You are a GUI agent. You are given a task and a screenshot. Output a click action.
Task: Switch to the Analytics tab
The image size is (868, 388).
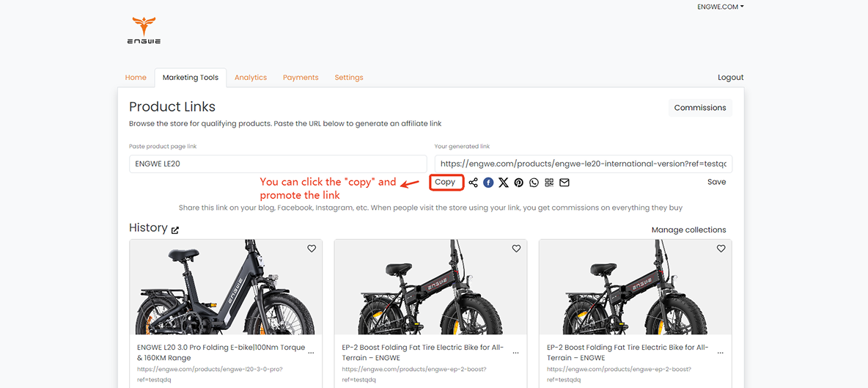(x=251, y=78)
